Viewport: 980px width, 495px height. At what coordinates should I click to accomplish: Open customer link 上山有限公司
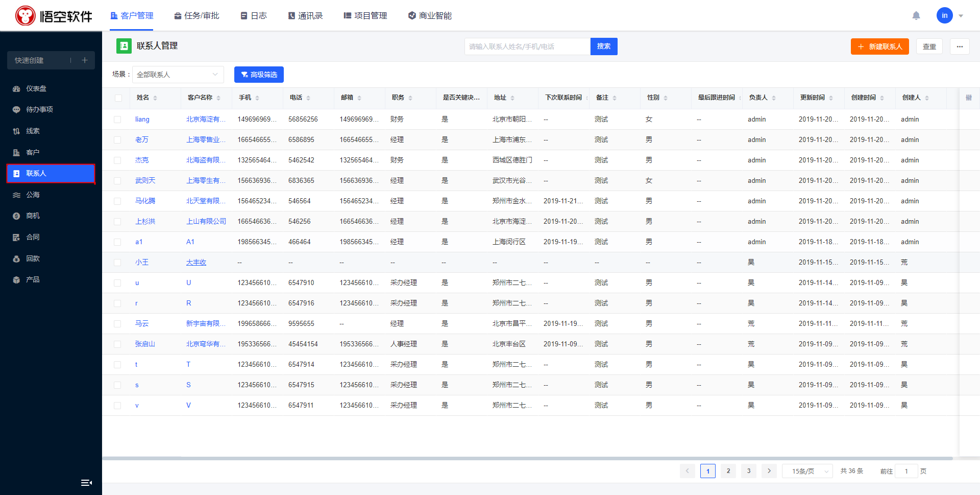click(206, 221)
